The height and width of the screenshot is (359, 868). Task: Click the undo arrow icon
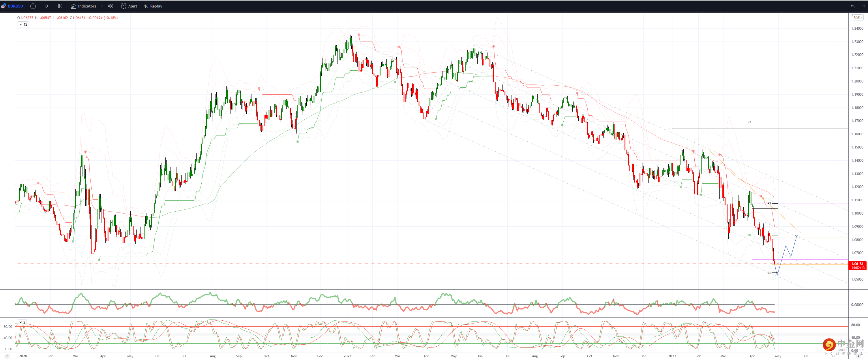pos(852,6)
